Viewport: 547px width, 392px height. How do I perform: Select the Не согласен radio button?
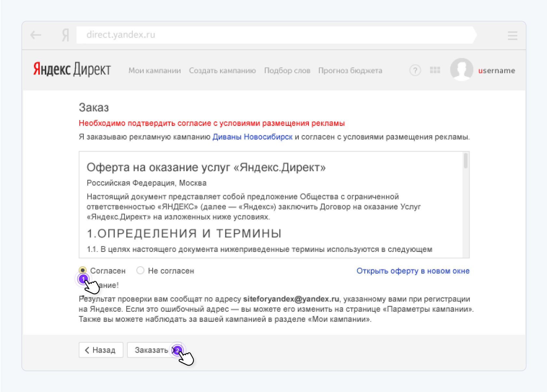140,270
